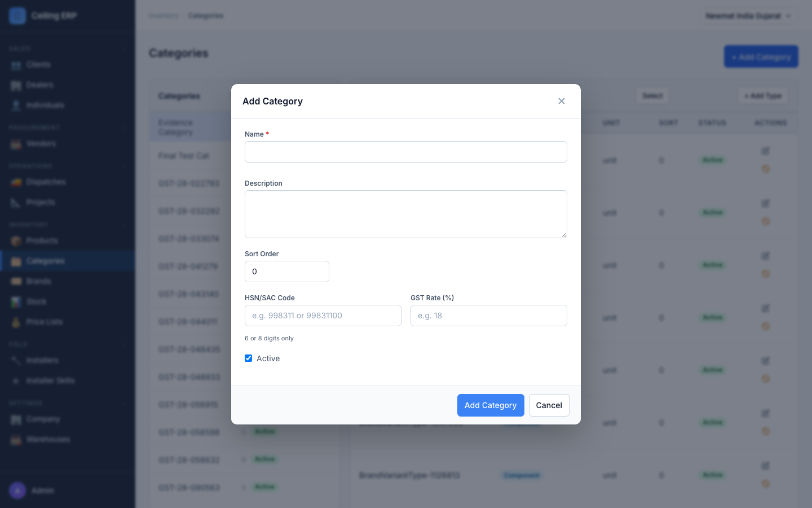Click the Categories sidebar icon
Image resolution: width=812 pixels, height=508 pixels.
16,261
